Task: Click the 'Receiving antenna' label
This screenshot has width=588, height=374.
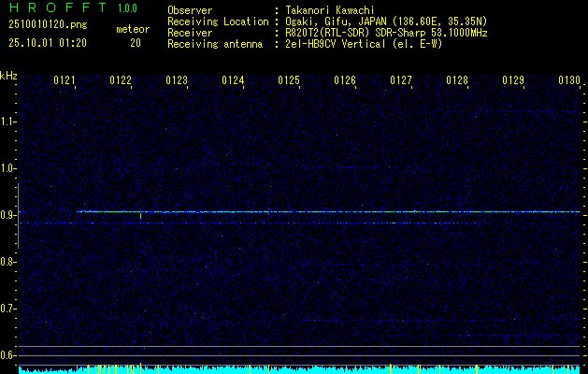Action: click(x=215, y=44)
